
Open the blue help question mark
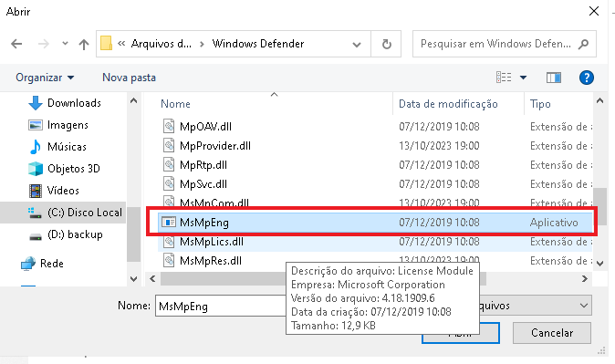click(587, 78)
